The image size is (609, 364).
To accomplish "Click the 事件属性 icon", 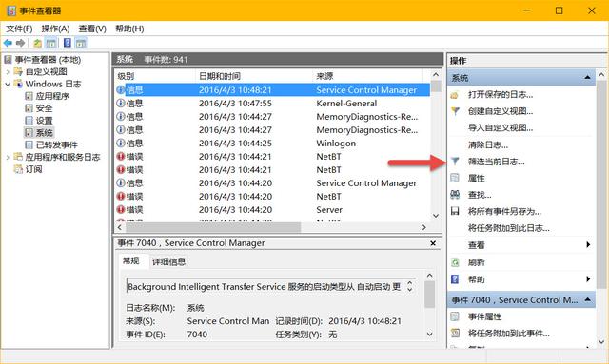I will pyautogui.click(x=455, y=316).
